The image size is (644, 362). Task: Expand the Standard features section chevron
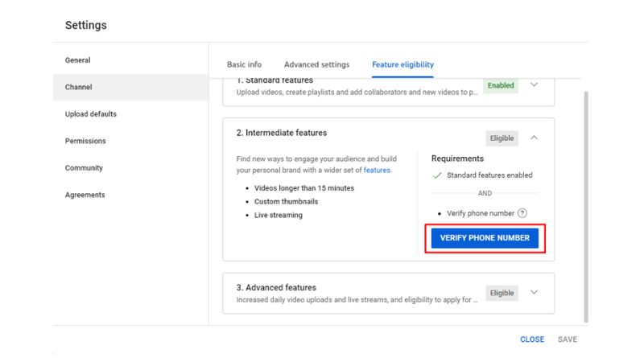click(x=534, y=84)
